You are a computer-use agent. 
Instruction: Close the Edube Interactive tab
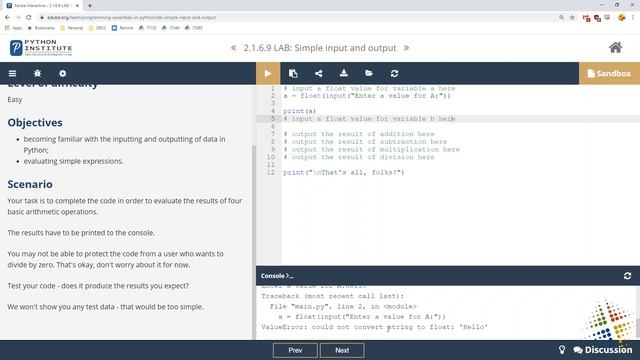77,6
